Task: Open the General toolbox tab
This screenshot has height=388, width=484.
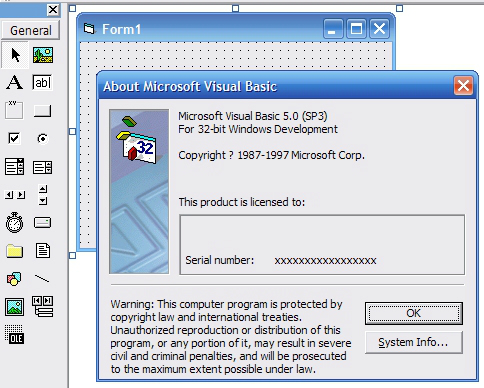Action: [31, 30]
